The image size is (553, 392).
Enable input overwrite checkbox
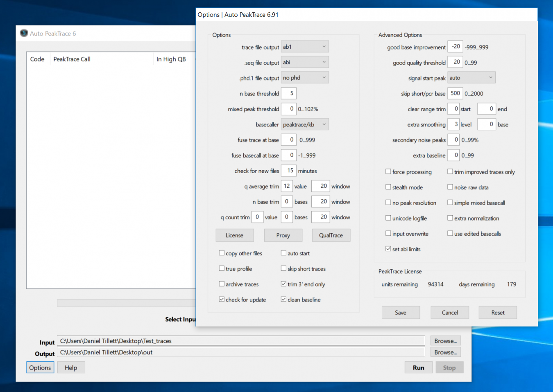click(x=388, y=233)
